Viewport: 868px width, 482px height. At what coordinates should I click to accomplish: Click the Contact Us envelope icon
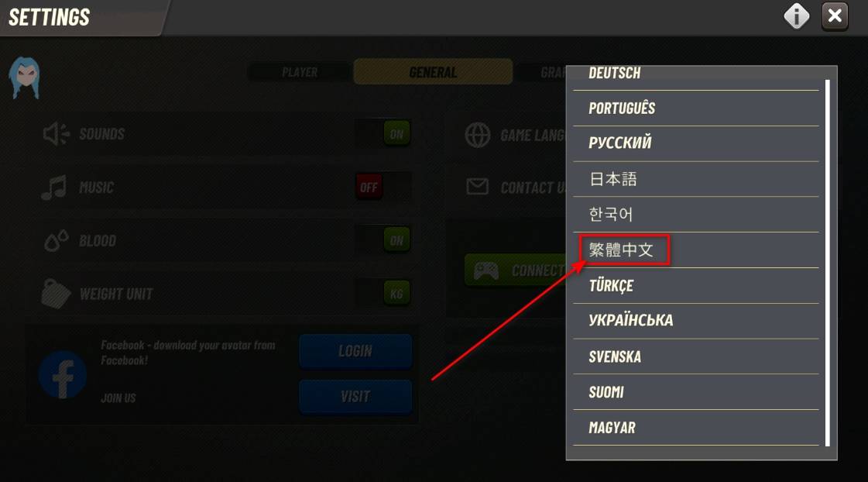477,187
